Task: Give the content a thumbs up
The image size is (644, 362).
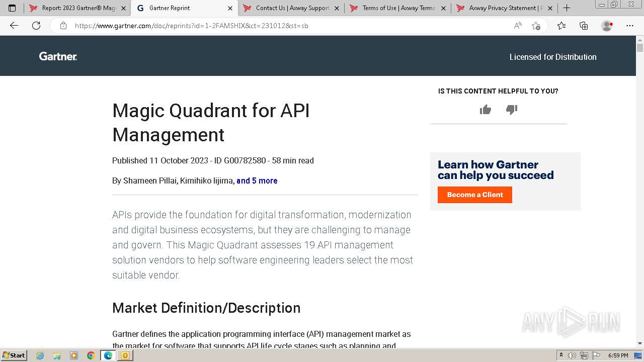Action: tap(486, 110)
